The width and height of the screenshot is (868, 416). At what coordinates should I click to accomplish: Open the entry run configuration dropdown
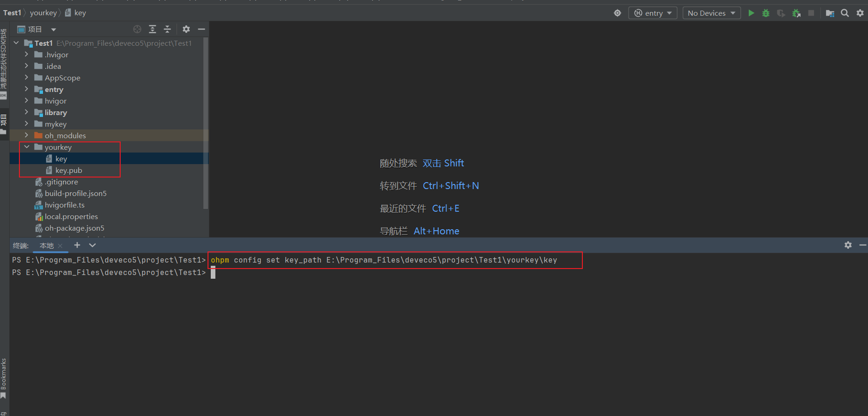pos(653,13)
